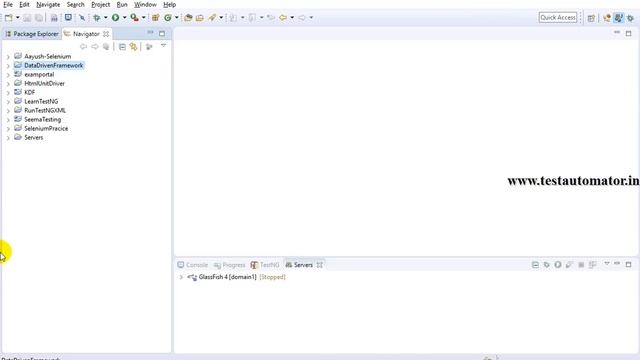
Task: Click Start the server icon in Servers view
Action: point(558,264)
